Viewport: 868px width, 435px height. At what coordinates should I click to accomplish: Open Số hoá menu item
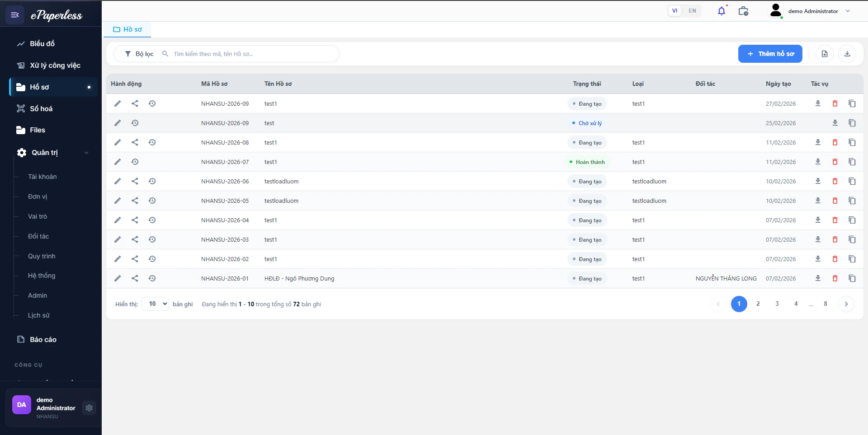(53, 108)
